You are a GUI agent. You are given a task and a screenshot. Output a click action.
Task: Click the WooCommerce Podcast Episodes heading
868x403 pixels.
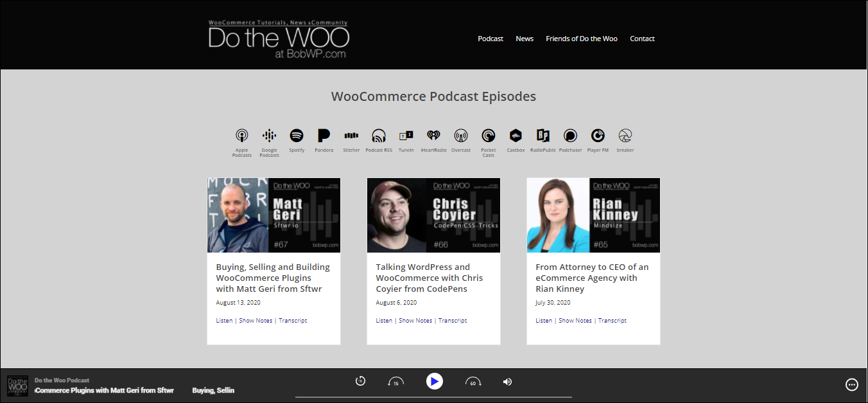click(433, 96)
